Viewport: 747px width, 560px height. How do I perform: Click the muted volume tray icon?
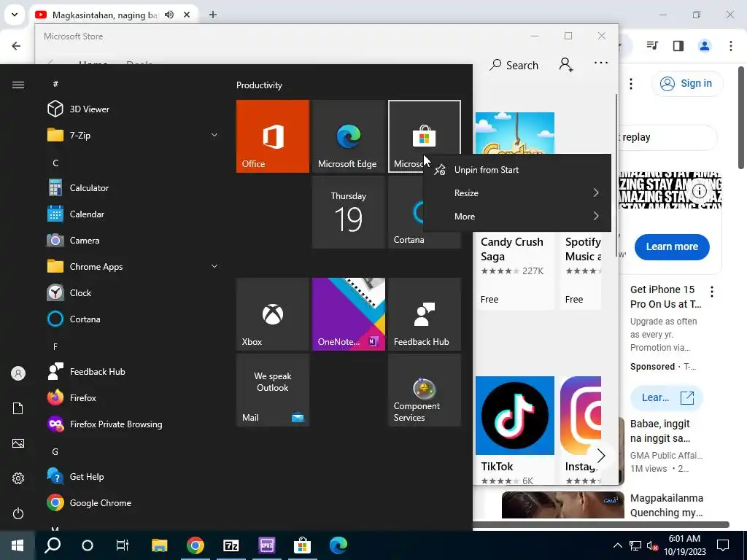[652, 545]
